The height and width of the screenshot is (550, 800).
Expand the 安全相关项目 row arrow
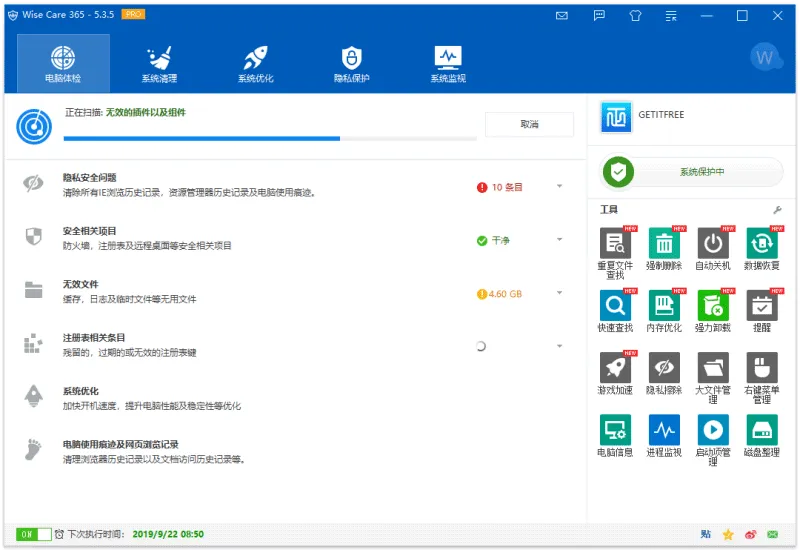[560, 239]
